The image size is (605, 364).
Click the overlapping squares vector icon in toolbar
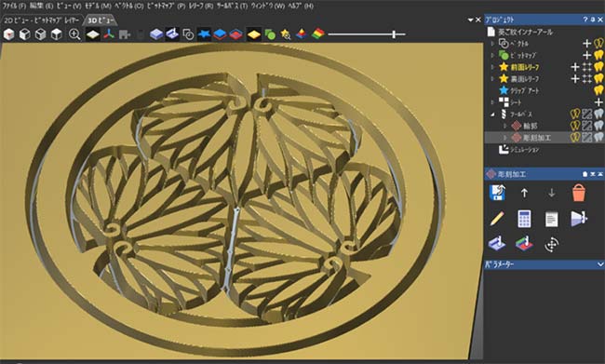tap(188, 34)
